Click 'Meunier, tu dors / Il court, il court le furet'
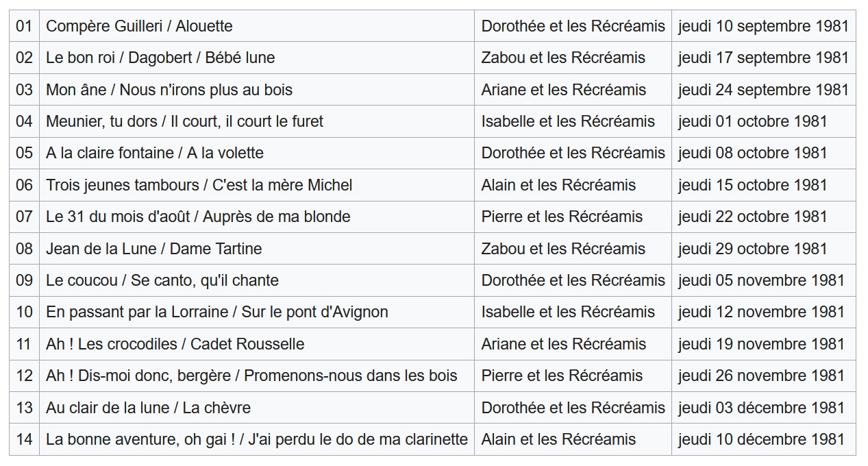The image size is (868, 466). [184, 121]
